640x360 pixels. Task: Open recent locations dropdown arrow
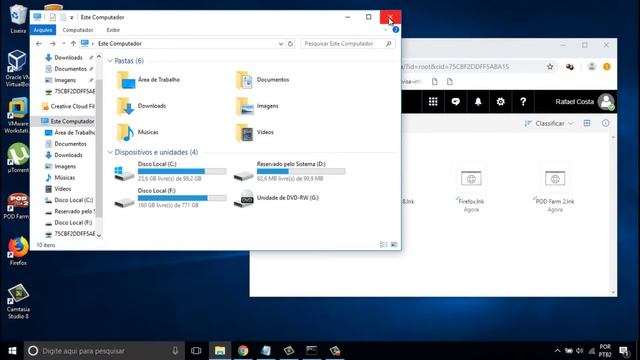63,44
